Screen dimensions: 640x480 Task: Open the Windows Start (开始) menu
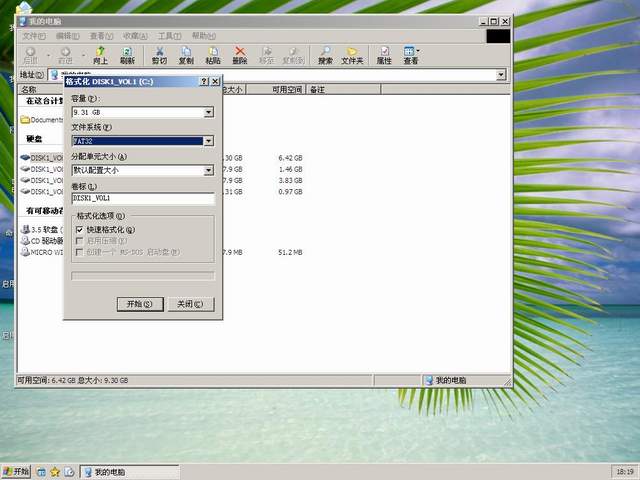click(16, 471)
